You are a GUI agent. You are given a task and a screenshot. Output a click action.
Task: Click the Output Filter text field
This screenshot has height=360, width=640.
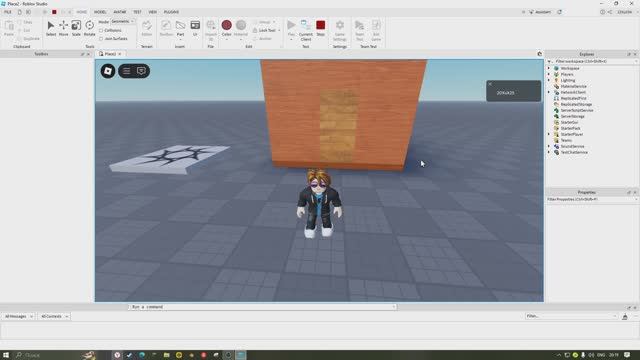[571, 316]
